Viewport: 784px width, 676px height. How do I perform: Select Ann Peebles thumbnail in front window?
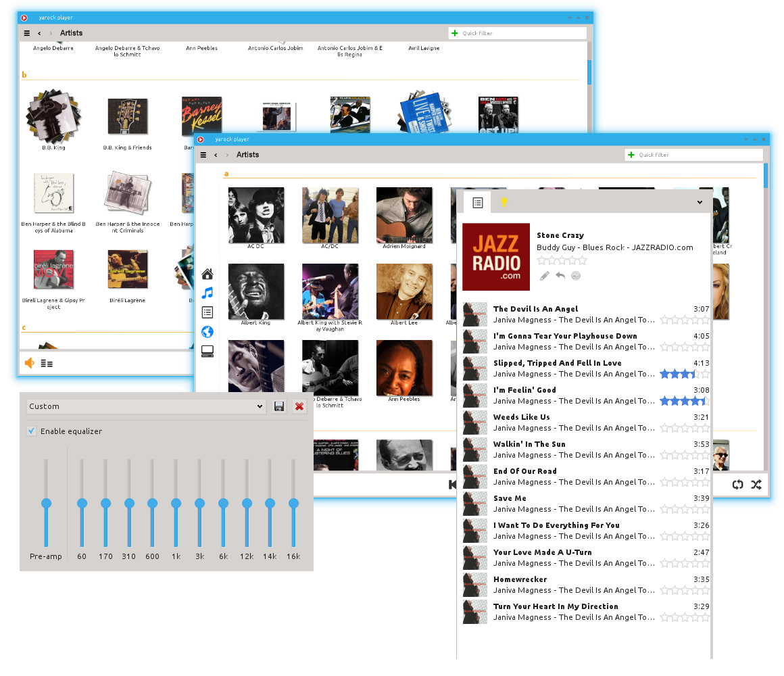404,368
